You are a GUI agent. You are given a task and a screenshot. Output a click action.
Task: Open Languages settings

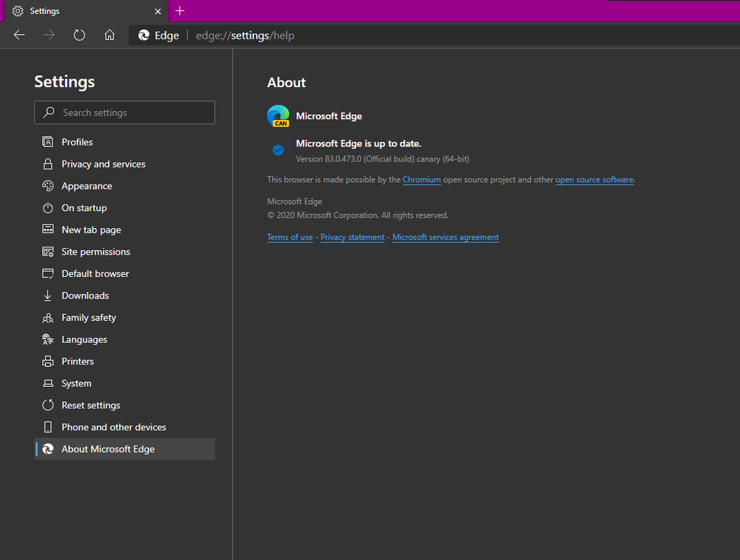click(124, 340)
